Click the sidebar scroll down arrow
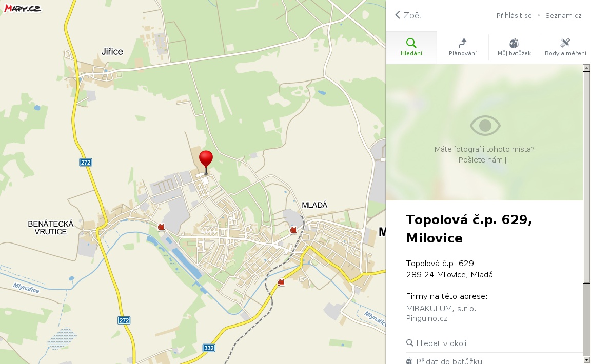 pos(586,360)
